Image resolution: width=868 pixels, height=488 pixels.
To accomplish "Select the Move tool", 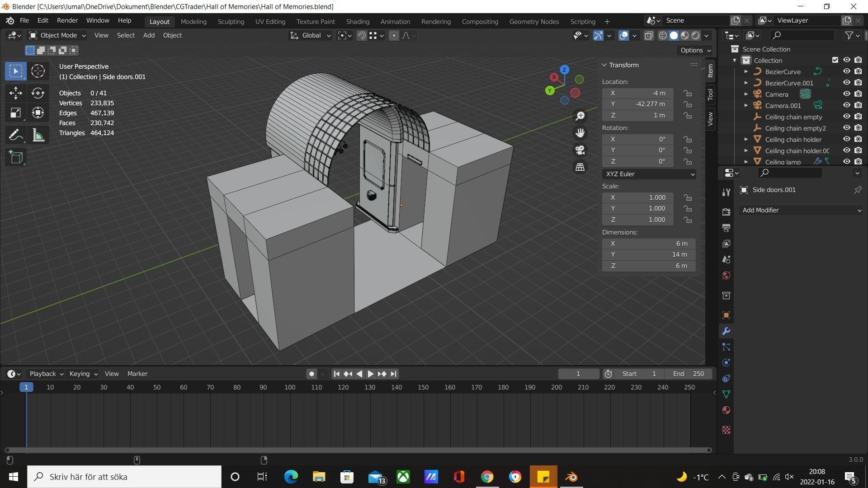I will click(16, 93).
